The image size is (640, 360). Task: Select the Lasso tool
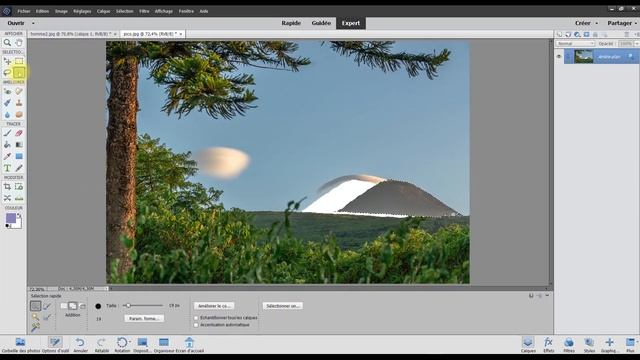click(7, 73)
